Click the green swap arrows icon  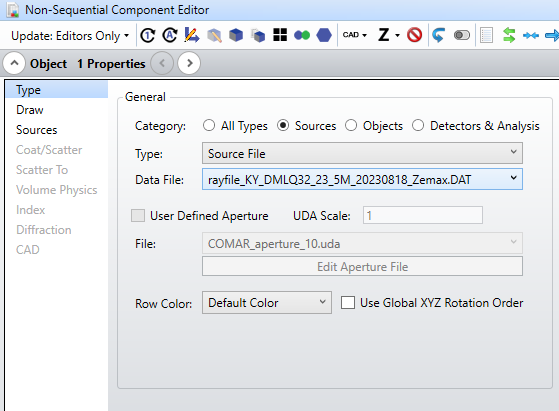(x=509, y=35)
